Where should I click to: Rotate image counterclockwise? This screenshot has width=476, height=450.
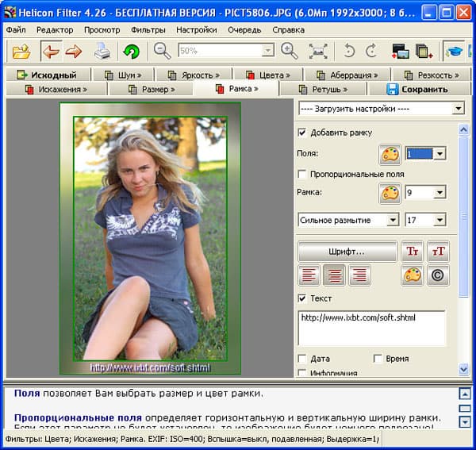[349, 51]
